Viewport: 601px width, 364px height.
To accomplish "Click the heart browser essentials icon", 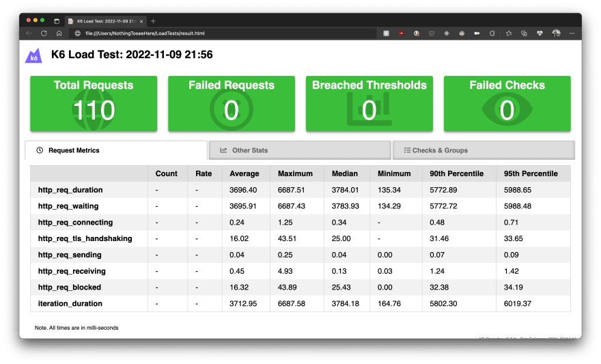I will (x=540, y=33).
